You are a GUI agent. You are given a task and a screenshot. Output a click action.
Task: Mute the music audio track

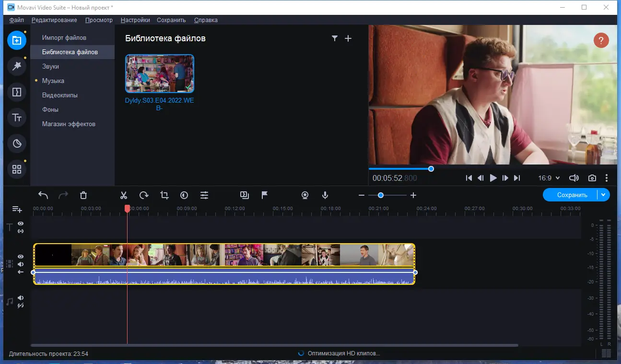click(21, 298)
